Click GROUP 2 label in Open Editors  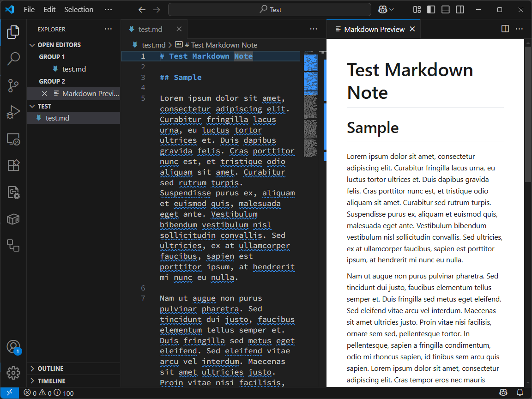click(52, 81)
